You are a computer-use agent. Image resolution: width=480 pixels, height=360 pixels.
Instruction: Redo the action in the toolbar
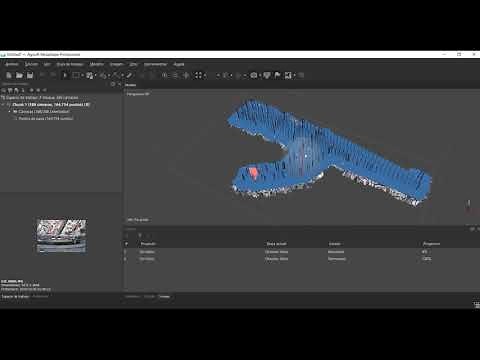(53, 75)
